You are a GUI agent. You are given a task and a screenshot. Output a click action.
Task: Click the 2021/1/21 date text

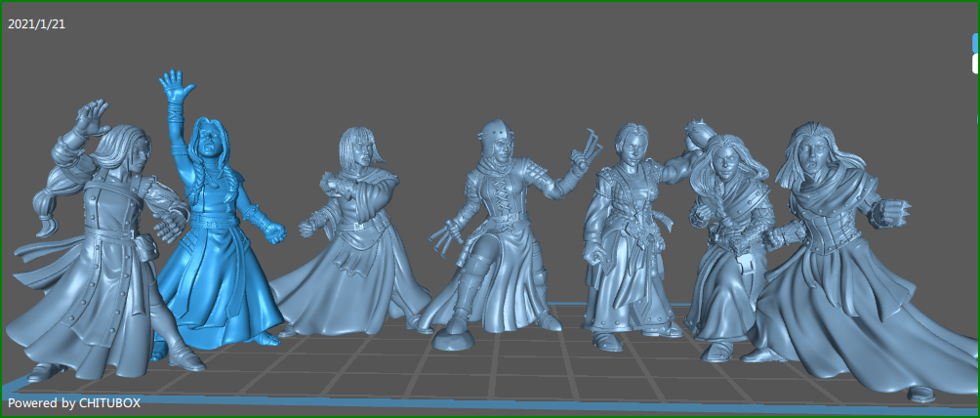(36, 24)
